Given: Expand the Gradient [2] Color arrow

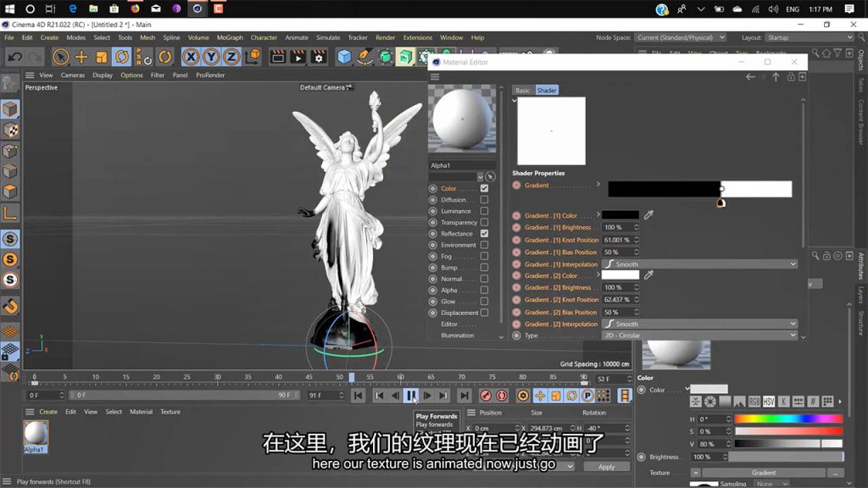Looking at the screenshot, I should tap(598, 274).
